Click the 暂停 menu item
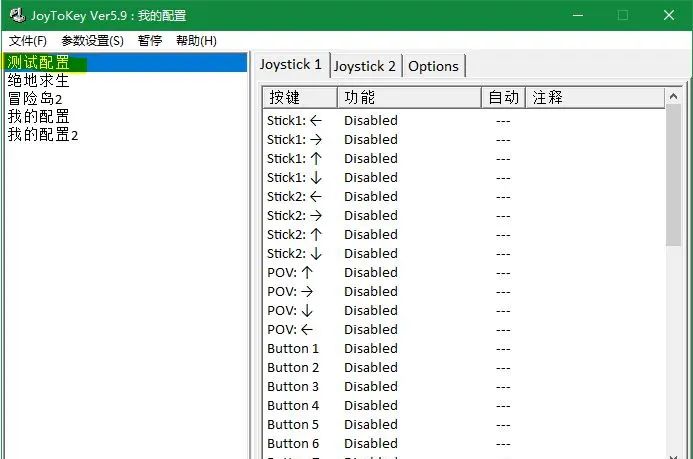 [x=150, y=41]
